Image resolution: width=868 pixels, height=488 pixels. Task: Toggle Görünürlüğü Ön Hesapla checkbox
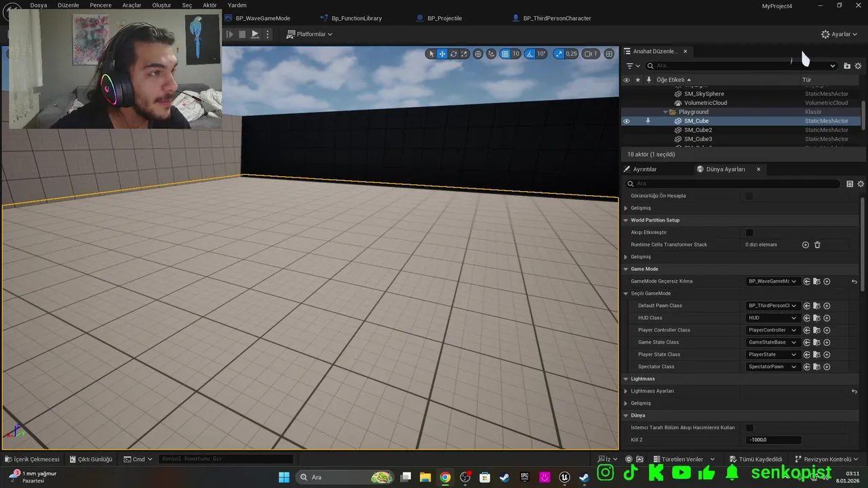pyautogui.click(x=749, y=196)
